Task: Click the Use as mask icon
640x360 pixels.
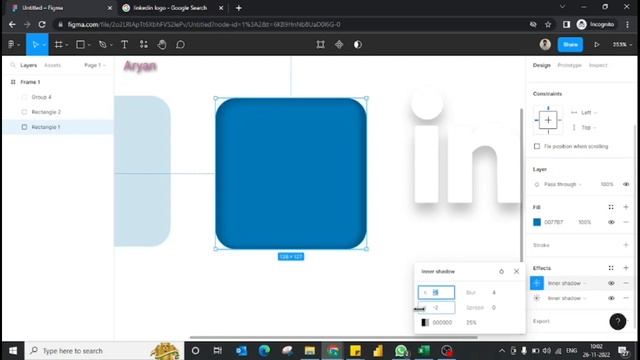Action: [358, 44]
